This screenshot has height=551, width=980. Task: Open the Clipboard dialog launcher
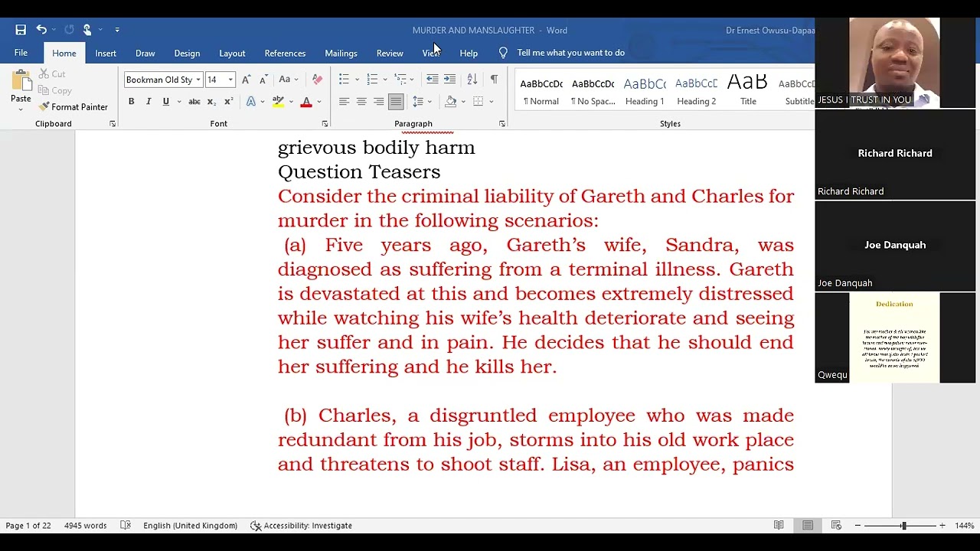[x=113, y=124]
